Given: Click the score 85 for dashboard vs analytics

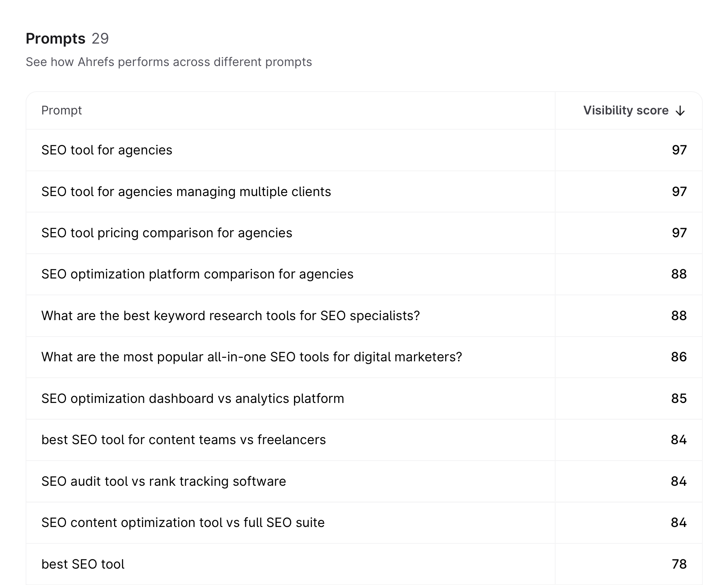Looking at the screenshot, I should (x=678, y=399).
